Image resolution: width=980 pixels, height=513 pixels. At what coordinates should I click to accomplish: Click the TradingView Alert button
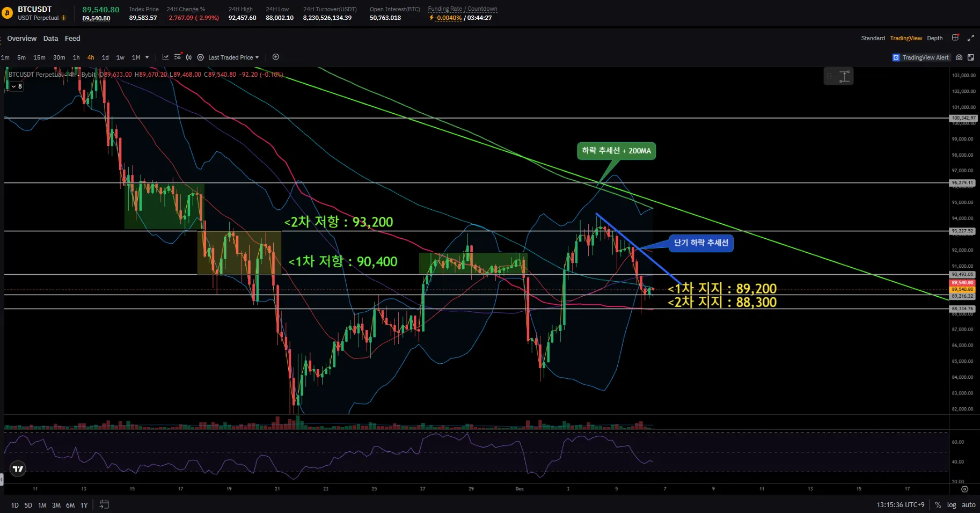pyautogui.click(x=920, y=57)
